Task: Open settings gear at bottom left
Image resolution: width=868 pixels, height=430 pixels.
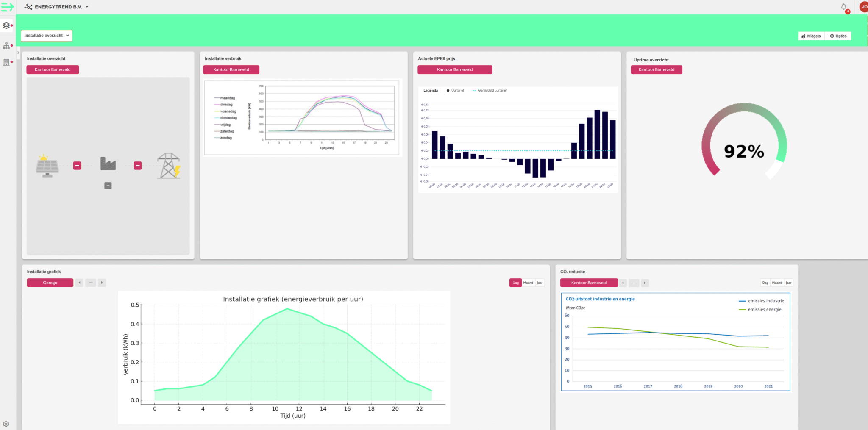Action: (6, 424)
